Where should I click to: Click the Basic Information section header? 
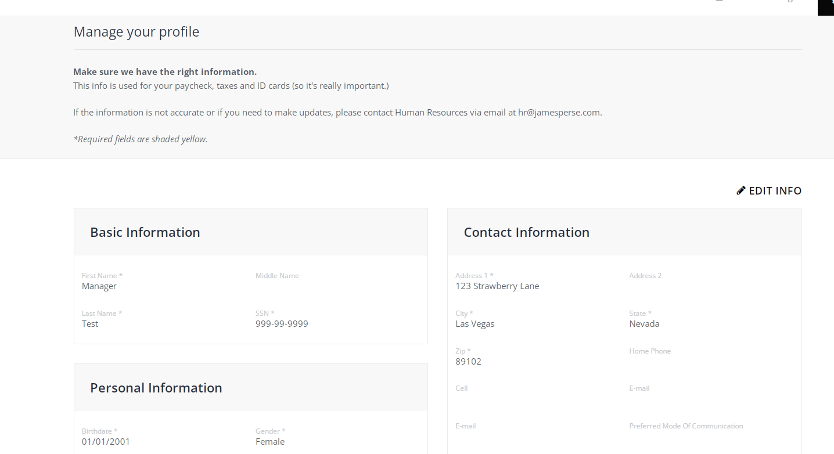145,232
